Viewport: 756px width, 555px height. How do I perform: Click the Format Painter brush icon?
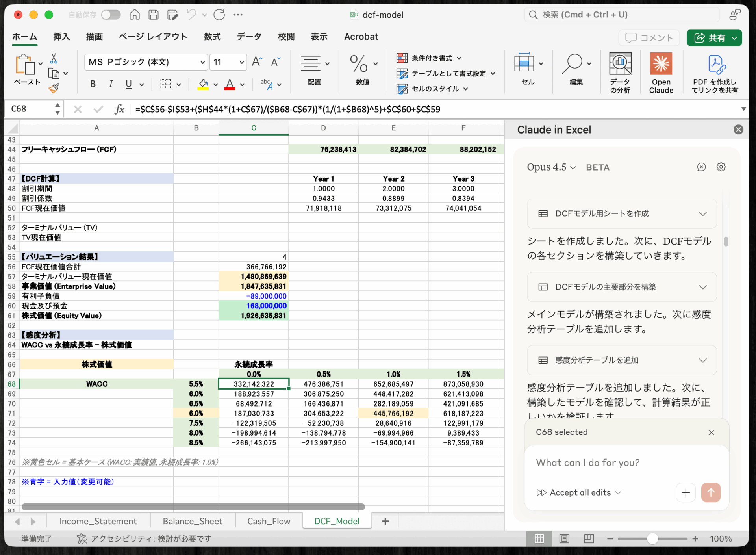pyautogui.click(x=54, y=88)
